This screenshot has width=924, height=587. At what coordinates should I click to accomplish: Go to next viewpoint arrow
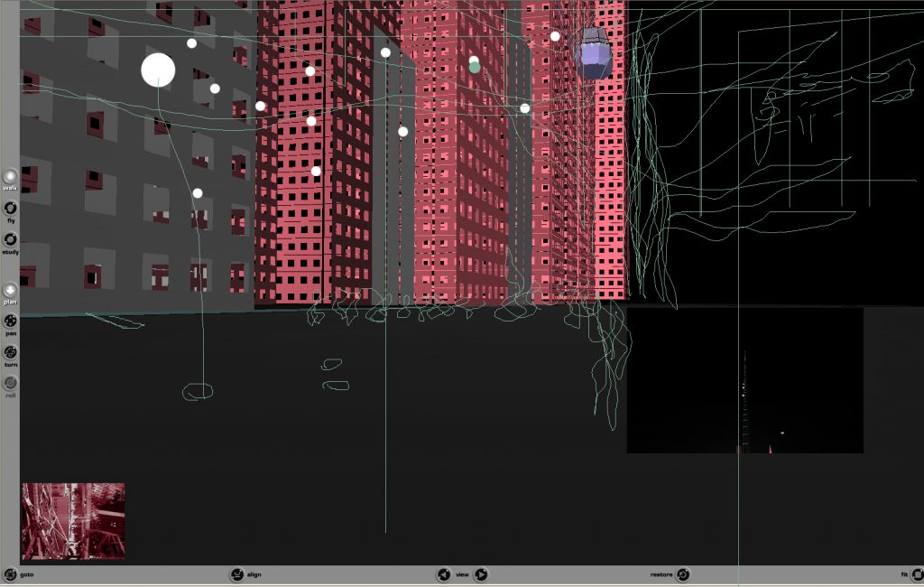tap(481, 574)
